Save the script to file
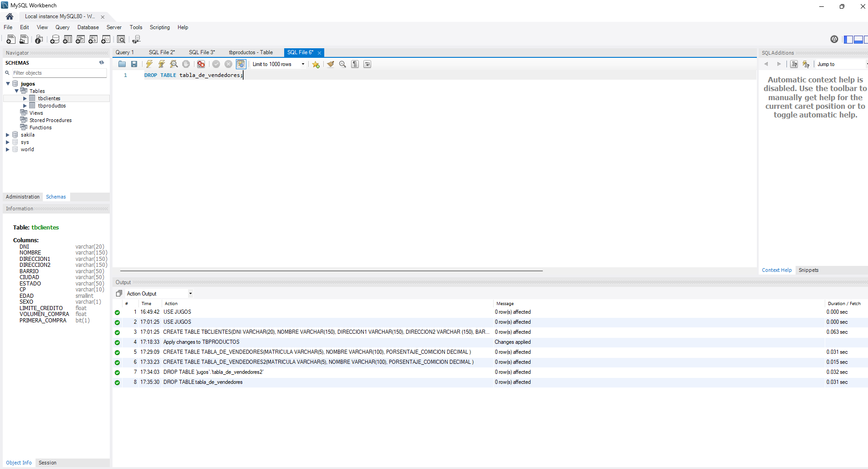This screenshot has width=868, height=469. [134, 64]
